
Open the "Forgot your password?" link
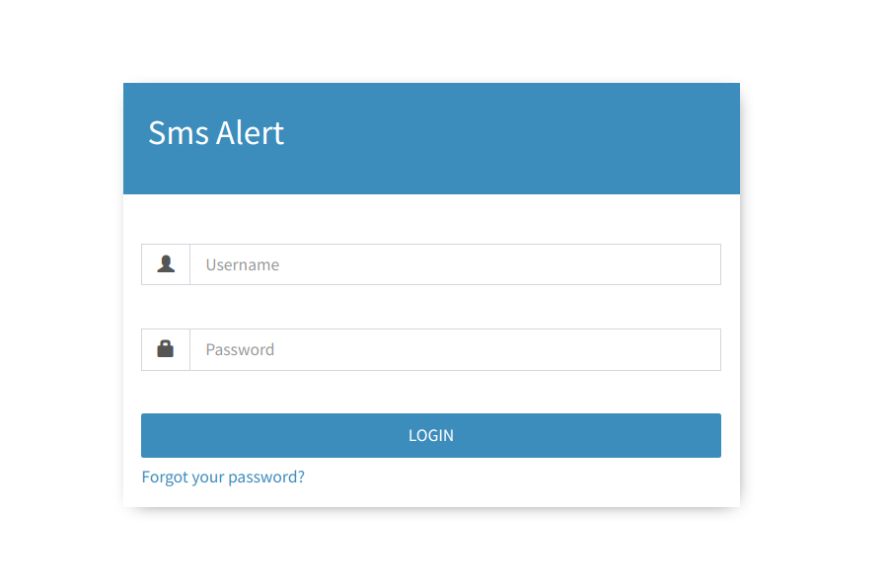point(223,478)
